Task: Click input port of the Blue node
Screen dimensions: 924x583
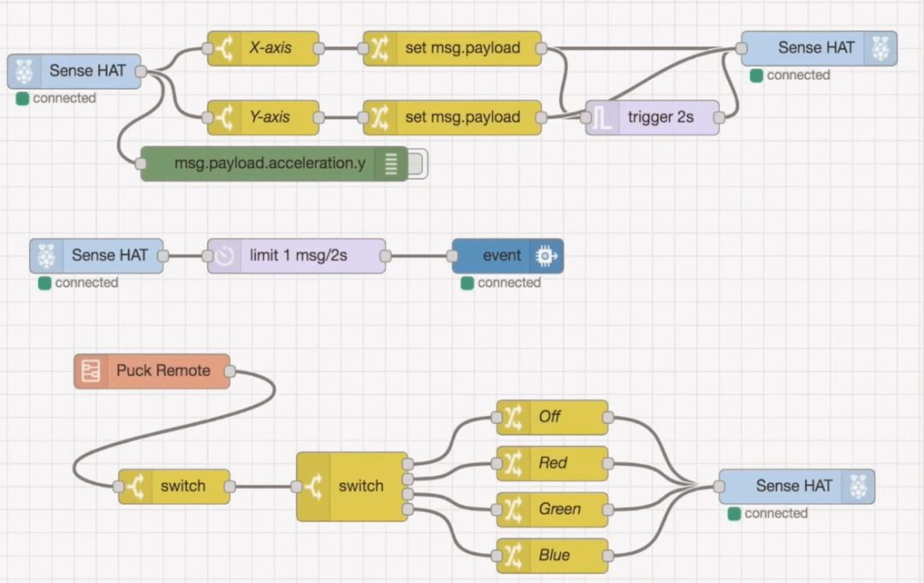Action: pyautogui.click(x=497, y=556)
